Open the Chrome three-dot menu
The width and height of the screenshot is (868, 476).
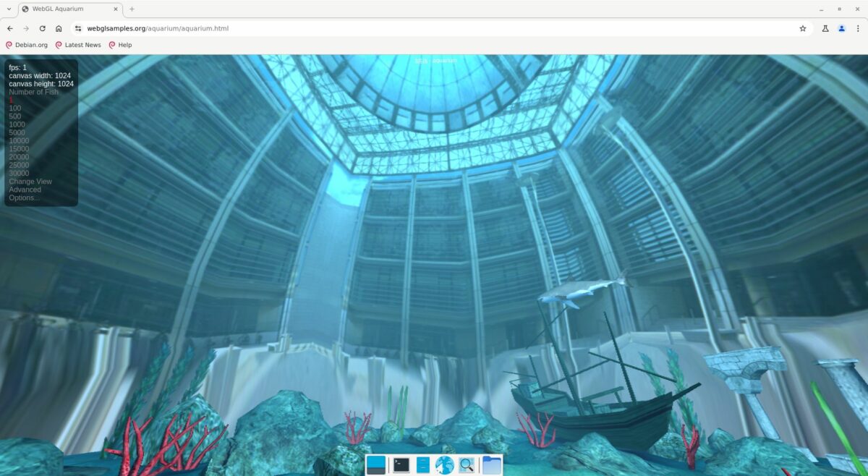pyautogui.click(x=858, y=28)
